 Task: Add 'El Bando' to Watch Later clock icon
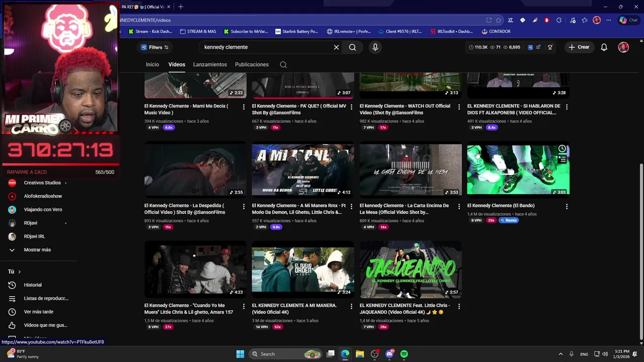(x=562, y=149)
